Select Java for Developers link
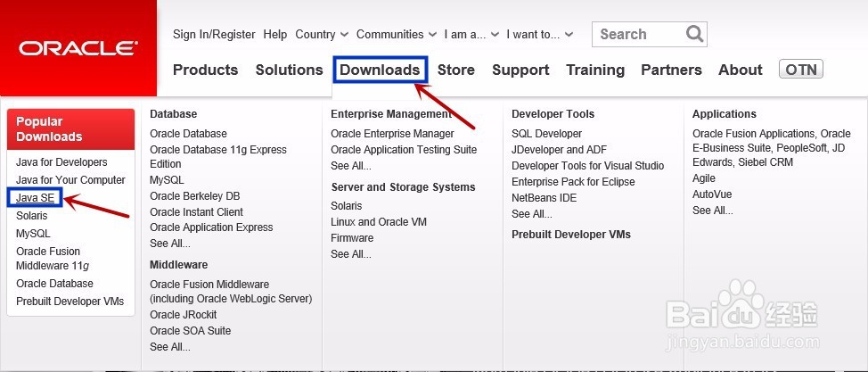The width and height of the screenshot is (868, 372). pyautogui.click(x=61, y=162)
